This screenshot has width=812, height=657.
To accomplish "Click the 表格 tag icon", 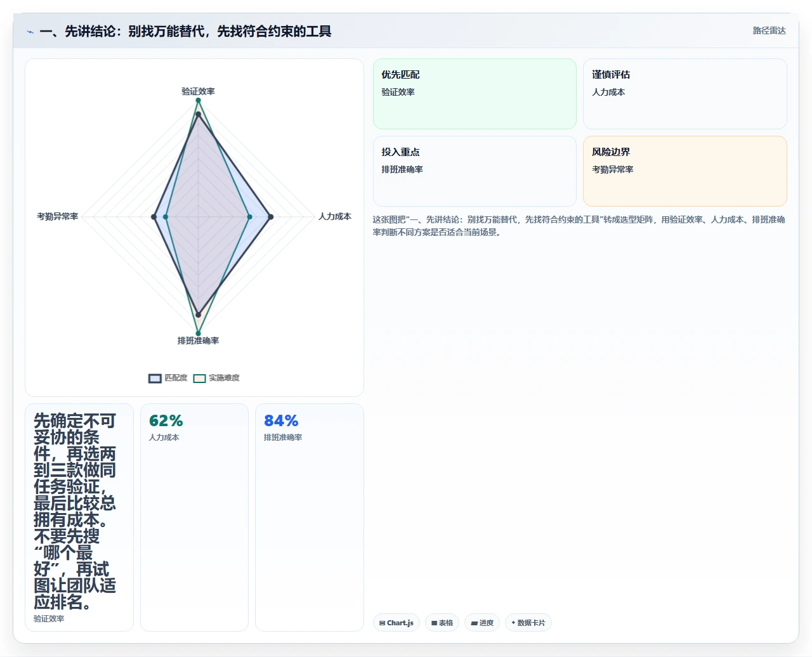I will tap(434, 623).
